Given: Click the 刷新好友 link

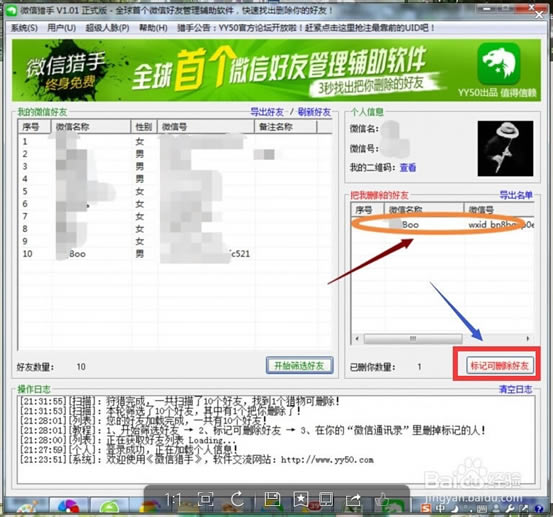Looking at the screenshot, I should point(314,112).
